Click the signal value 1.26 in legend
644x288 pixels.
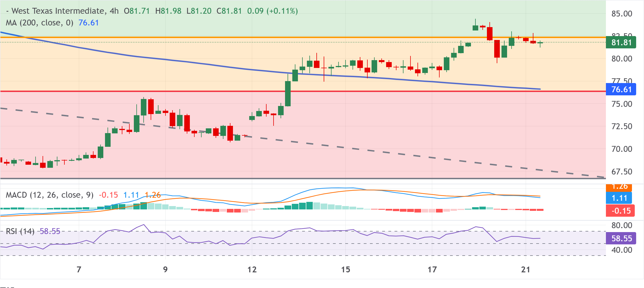pos(153,195)
